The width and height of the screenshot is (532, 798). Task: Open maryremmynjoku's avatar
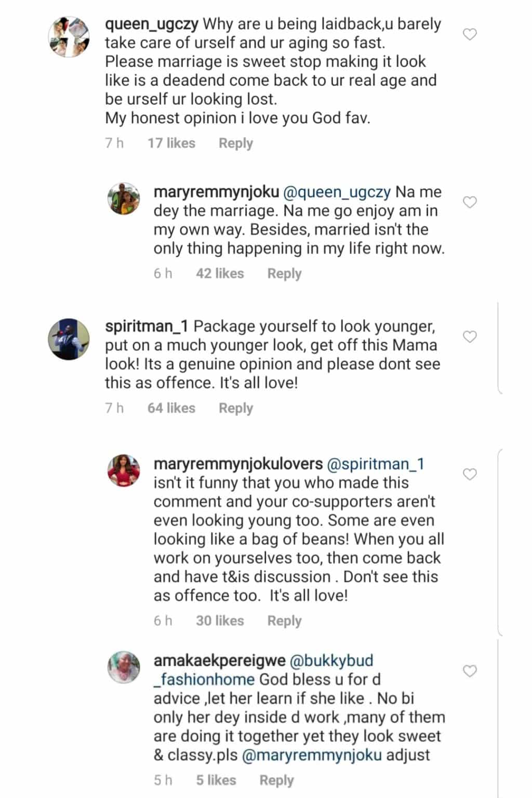pyautogui.click(x=124, y=199)
